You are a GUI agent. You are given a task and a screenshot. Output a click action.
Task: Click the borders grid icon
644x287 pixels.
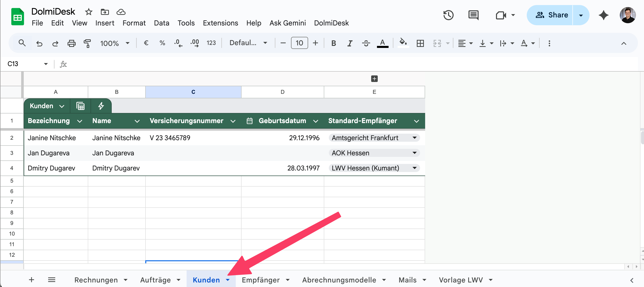pyautogui.click(x=420, y=43)
